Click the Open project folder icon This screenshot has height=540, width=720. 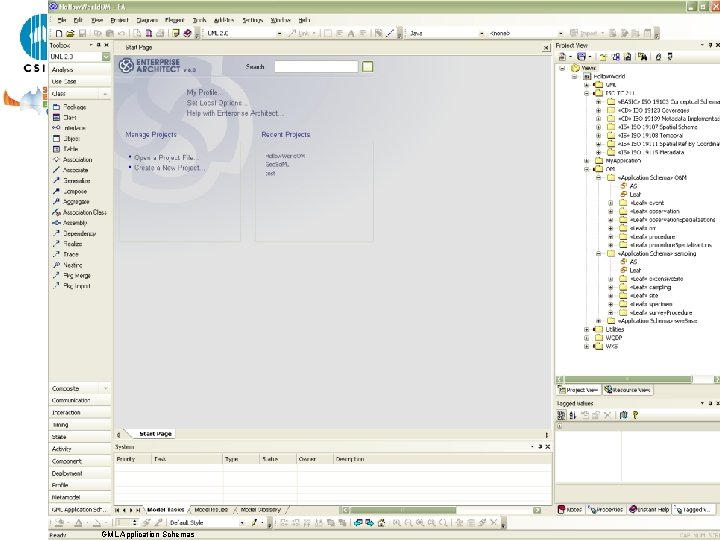tap(70, 34)
